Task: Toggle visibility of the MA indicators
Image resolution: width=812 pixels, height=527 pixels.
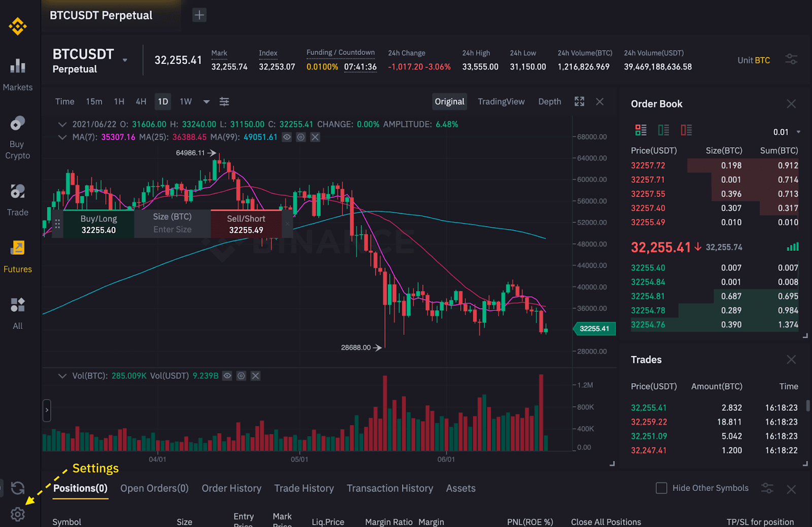Action: pos(287,137)
